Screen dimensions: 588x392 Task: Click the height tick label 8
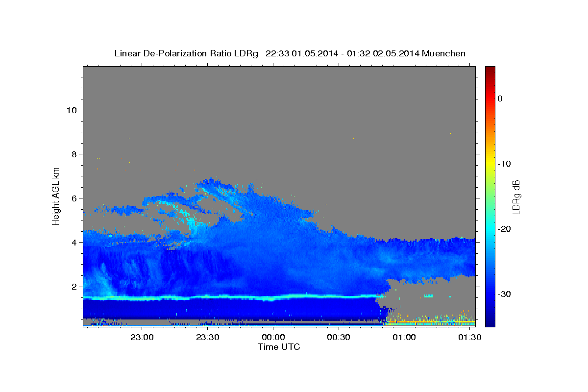(75, 154)
